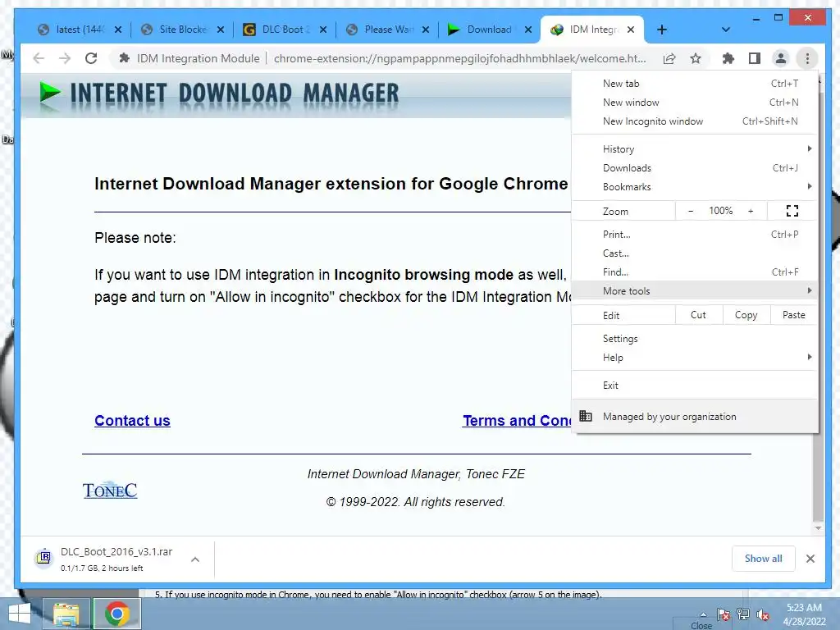The width and height of the screenshot is (840, 630).
Task: Open the Windows Start button
Action: pos(20,614)
